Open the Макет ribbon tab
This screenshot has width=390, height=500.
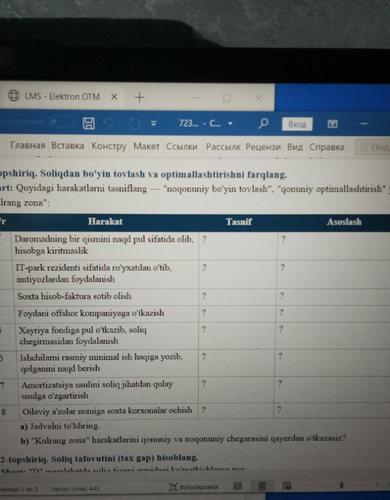point(146,146)
